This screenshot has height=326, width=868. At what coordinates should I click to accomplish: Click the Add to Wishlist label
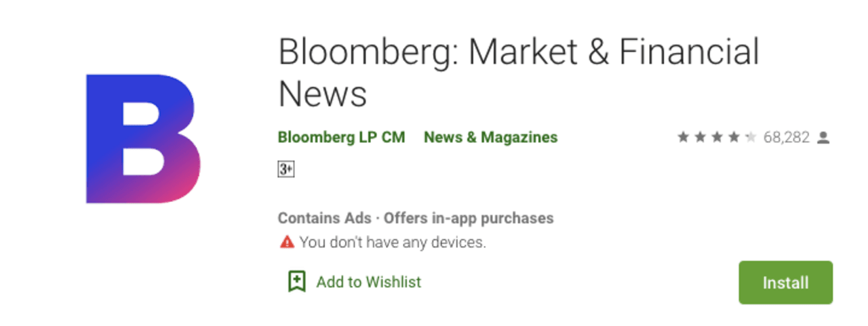[x=368, y=282]
